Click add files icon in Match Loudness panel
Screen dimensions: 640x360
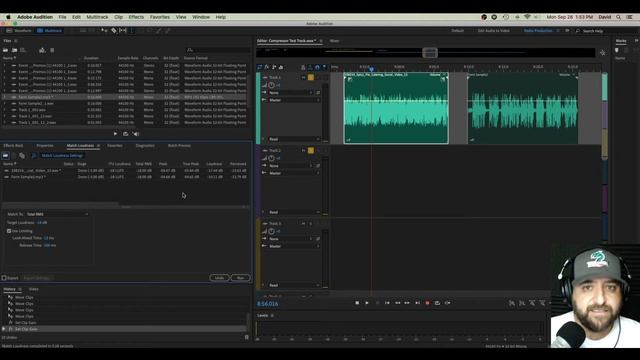tap(5, 156)
